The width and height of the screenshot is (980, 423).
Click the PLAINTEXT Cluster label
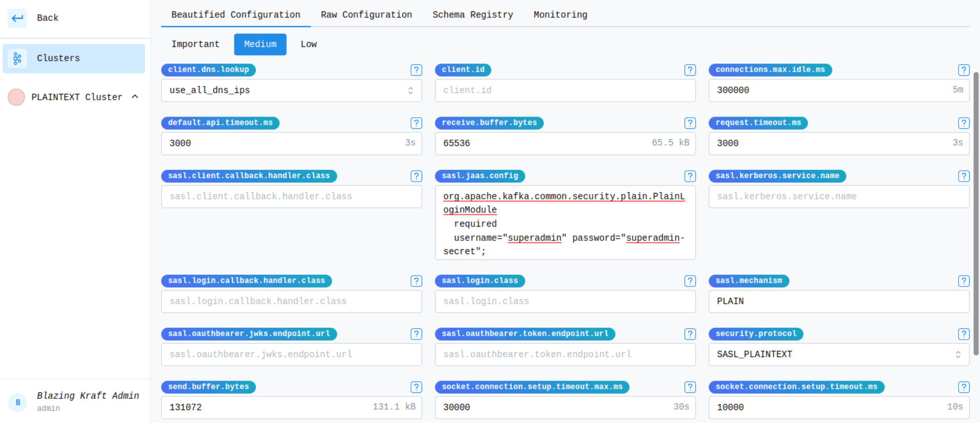[77, 97]
